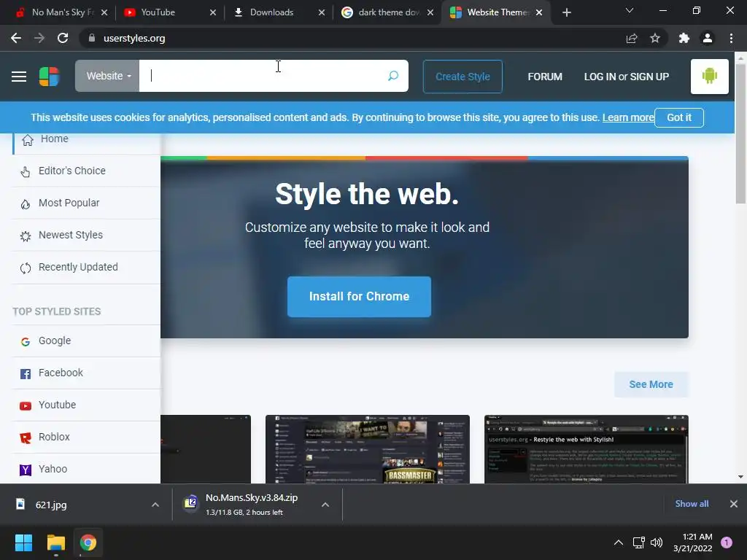Click the Newest Styles starburst icon
747x560 pixels.
pyautogui.click(x=26, y=236)
